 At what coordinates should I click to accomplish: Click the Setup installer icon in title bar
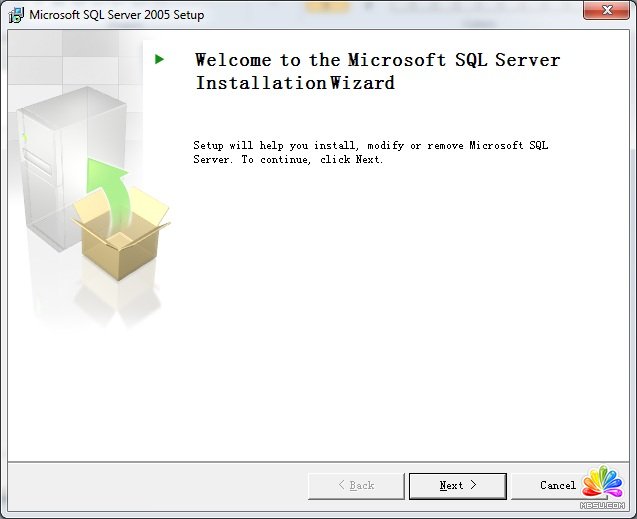pyautogui.click(x=16, y=15)
